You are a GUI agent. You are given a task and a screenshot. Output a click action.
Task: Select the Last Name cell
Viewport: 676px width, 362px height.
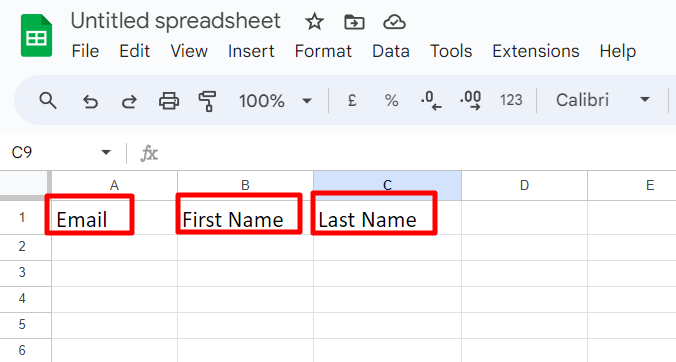[387, 218]
